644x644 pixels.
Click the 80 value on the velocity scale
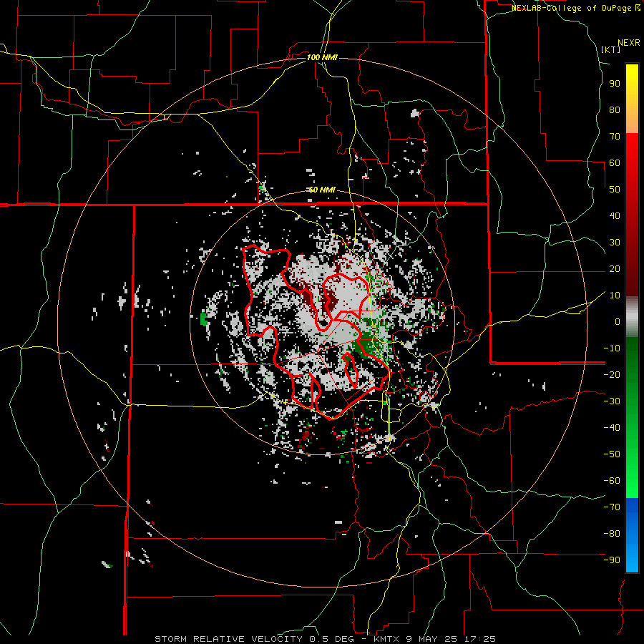pos(615,110)
